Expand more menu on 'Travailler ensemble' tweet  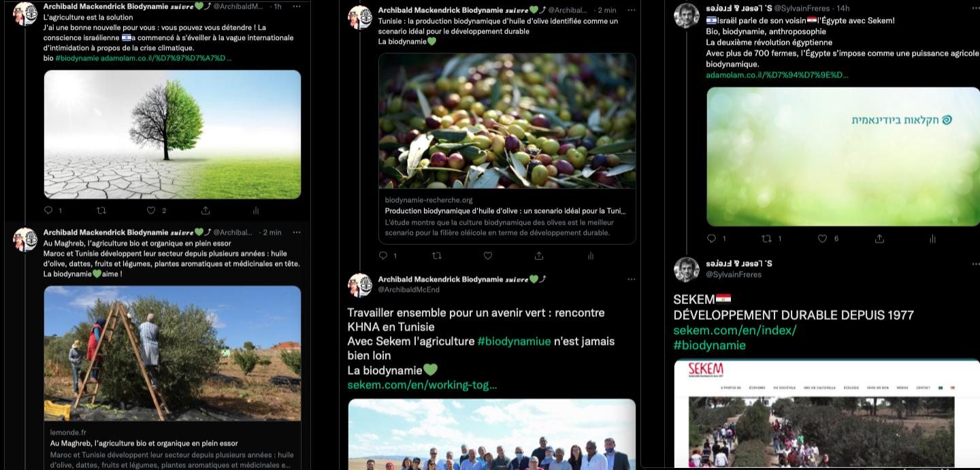(x=631, y=280)
